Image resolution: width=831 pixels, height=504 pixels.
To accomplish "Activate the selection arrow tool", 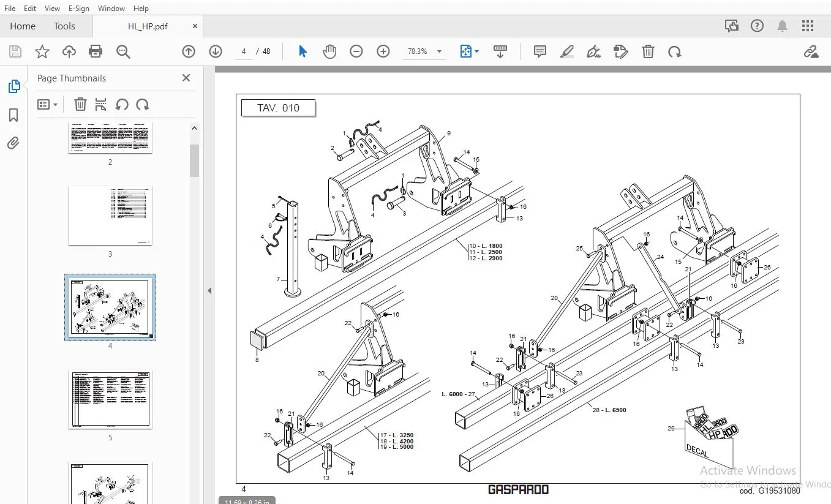I will pos(303,51).
